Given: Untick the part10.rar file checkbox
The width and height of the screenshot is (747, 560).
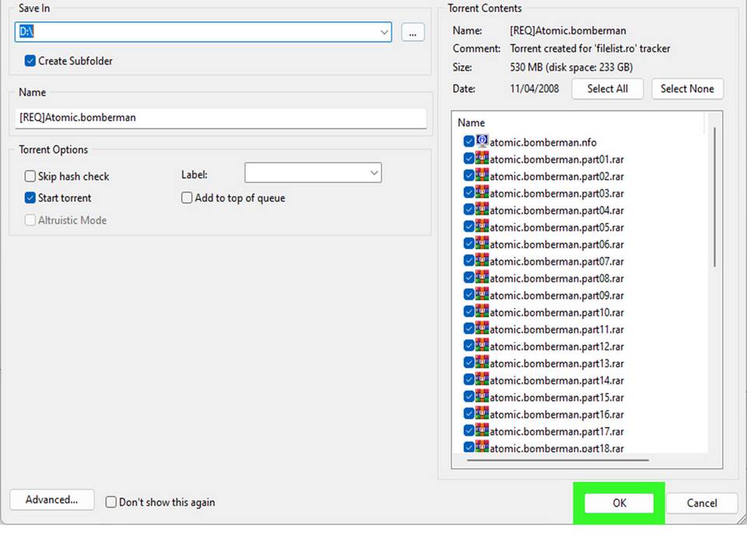Looking at the screenshot, I should (x=468, y=312).
